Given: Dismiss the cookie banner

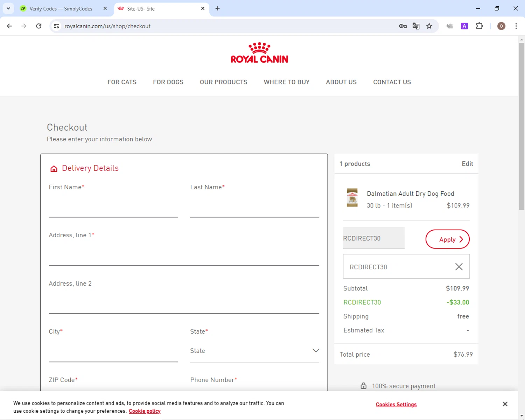Looking at the screenshot, I should [505, 404].
